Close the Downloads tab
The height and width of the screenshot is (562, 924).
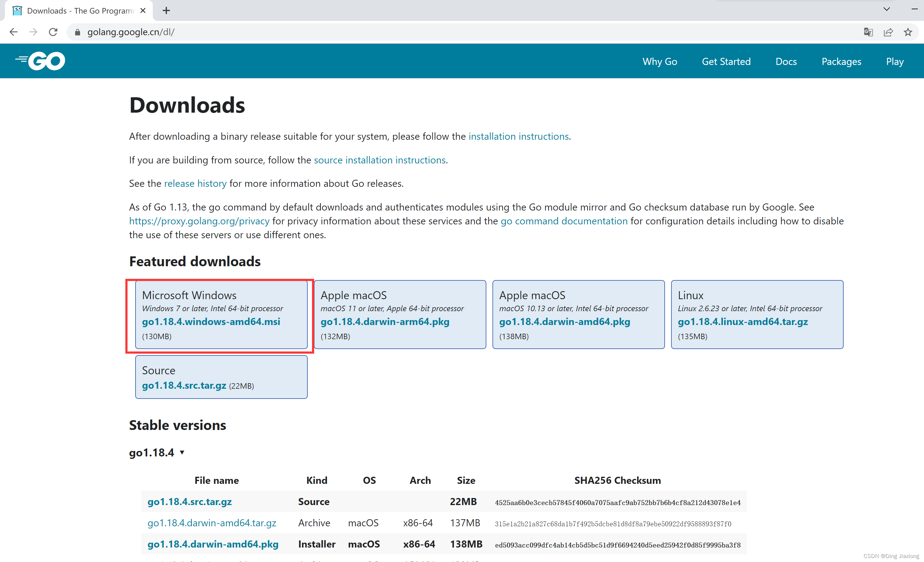pos(143,10)
